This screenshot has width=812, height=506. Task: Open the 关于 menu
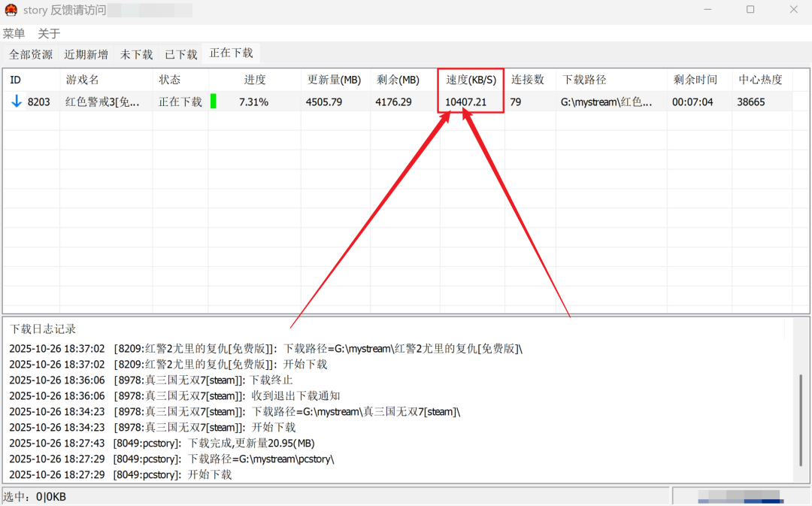coord(49,34)
